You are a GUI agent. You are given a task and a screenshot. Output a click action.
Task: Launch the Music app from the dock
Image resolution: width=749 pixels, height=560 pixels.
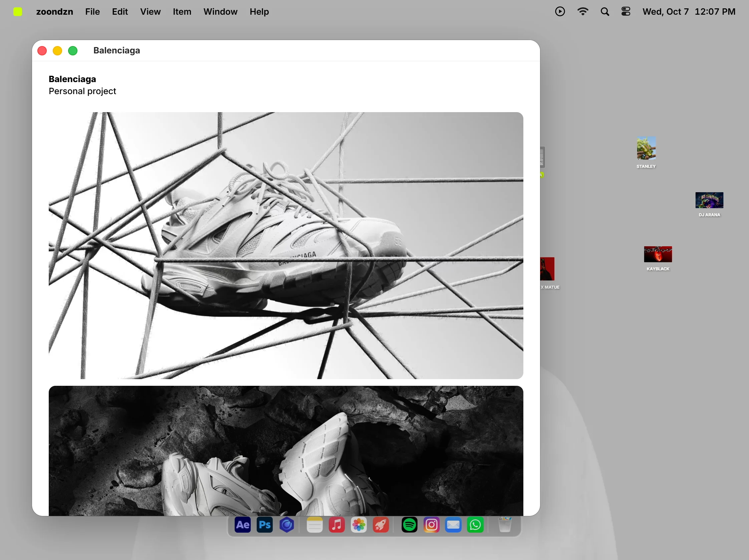(336, 525)
